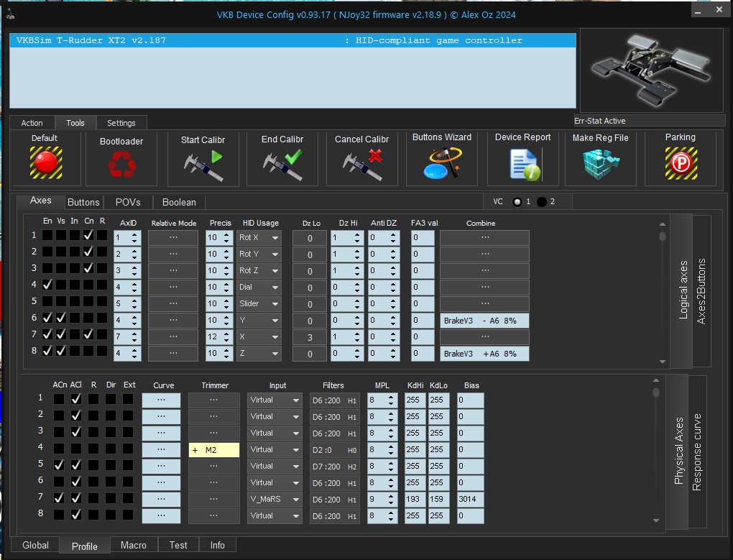Click the Make Reg File cube icon
The height and width of the screenshot is (560, 733).
click(601, 164)
